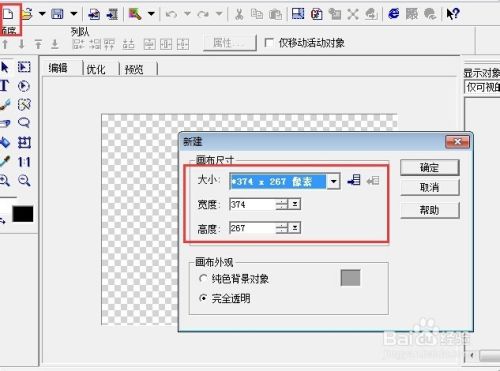
Task: Click the move object up arrow
Action: click(5, 44)
